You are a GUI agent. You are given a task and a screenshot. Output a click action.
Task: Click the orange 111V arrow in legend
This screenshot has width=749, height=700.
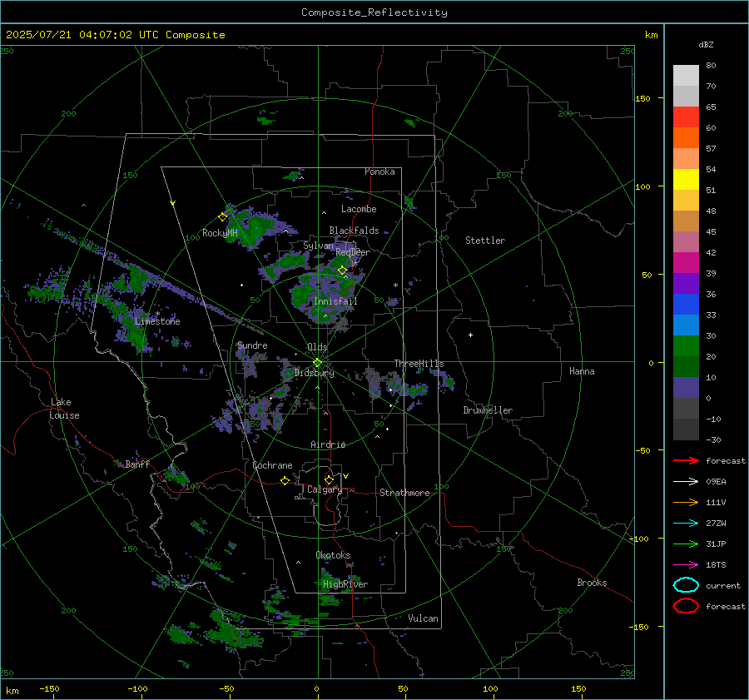pos(686,502)
